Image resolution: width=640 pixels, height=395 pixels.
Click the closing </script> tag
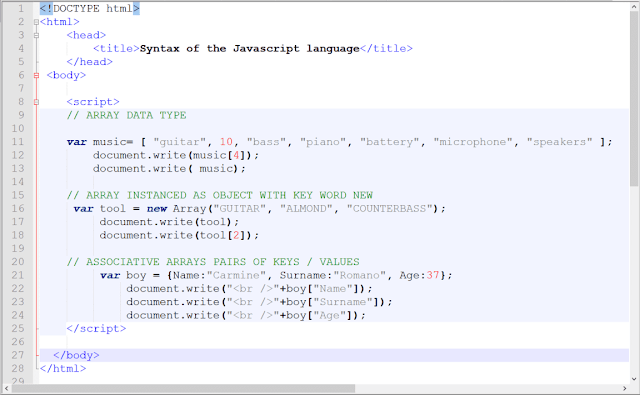coord(96,328)
